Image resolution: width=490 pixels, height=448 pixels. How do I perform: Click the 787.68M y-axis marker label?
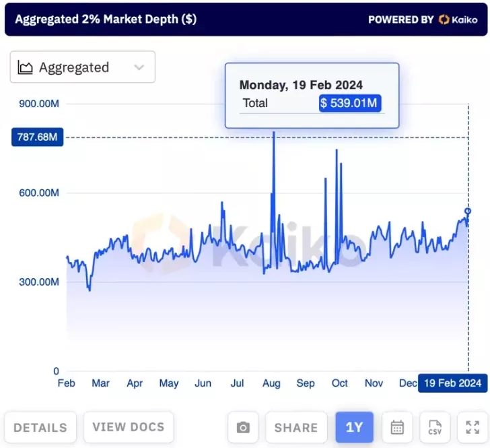[x=37, y=138]
